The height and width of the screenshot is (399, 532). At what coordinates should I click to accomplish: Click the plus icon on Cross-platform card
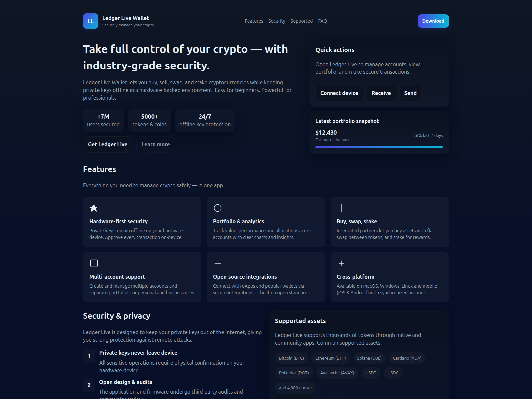[x=341, y=263]
